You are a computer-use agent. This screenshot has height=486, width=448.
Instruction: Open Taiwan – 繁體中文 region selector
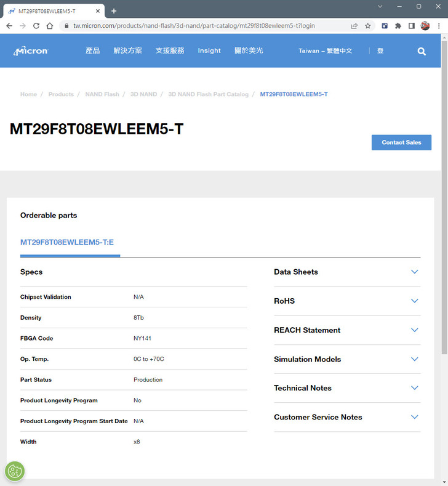click(325, 51)
